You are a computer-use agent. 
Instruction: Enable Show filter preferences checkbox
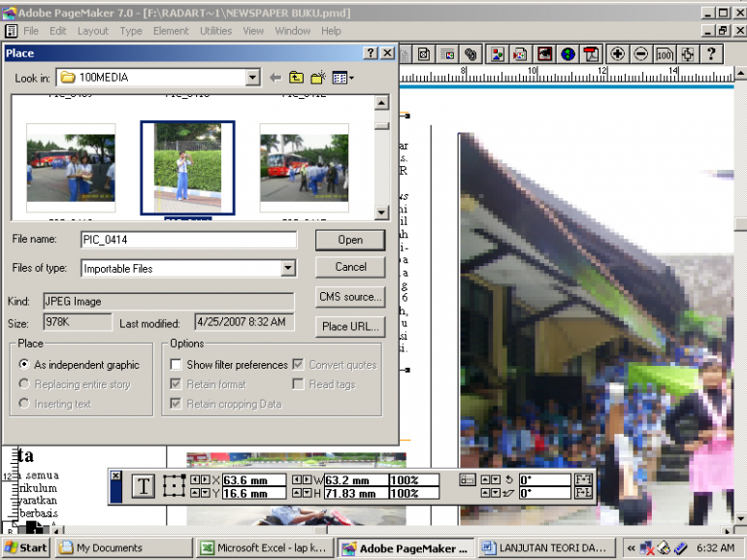pyautogui.click(x=176, y=365)
